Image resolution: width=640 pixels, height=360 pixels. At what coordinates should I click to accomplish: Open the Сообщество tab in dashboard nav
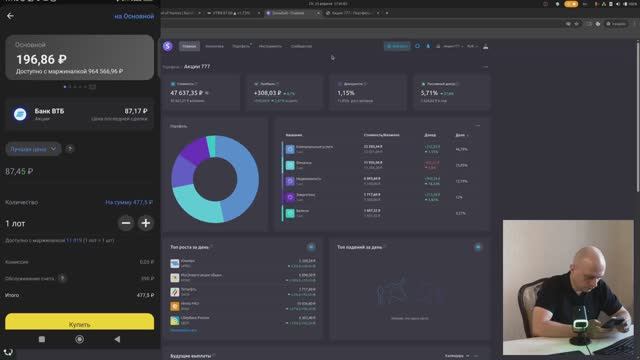pos(301,47)
